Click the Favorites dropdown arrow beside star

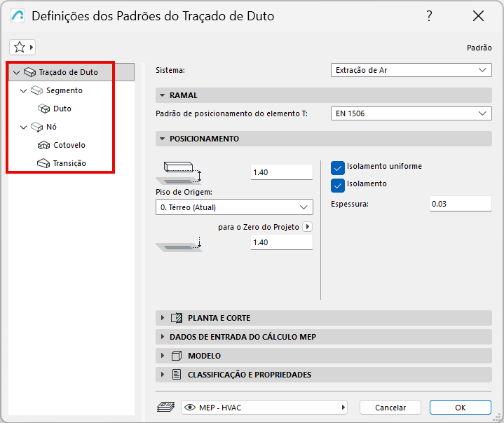tap(31, 47)
